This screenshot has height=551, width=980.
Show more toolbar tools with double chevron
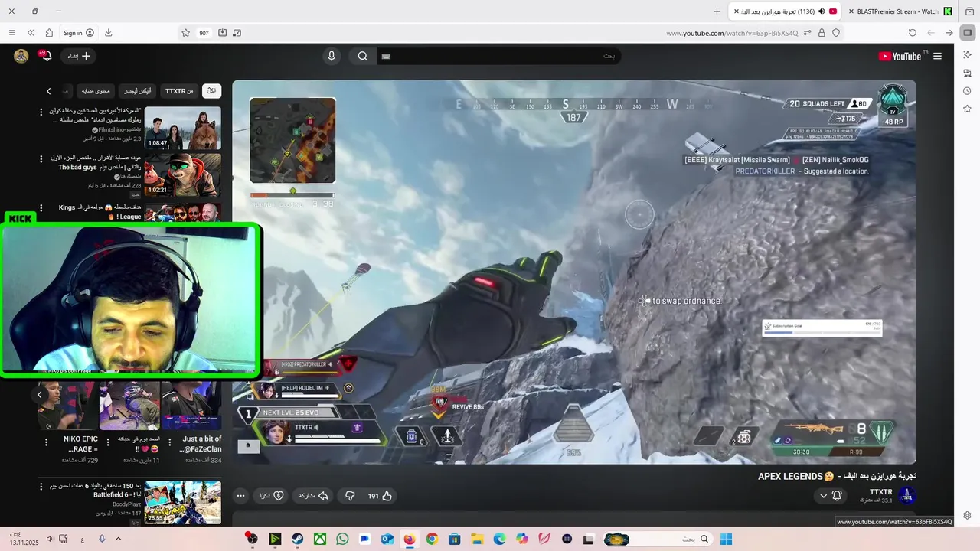pos(31,33)
